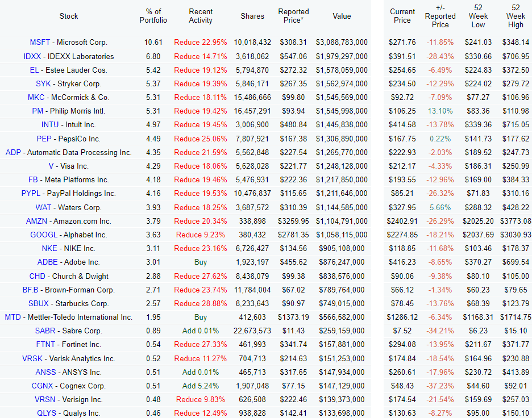Viewport: 532px width, 418px height.
Task: Open the ANSS ticker link
Action: 46,372
